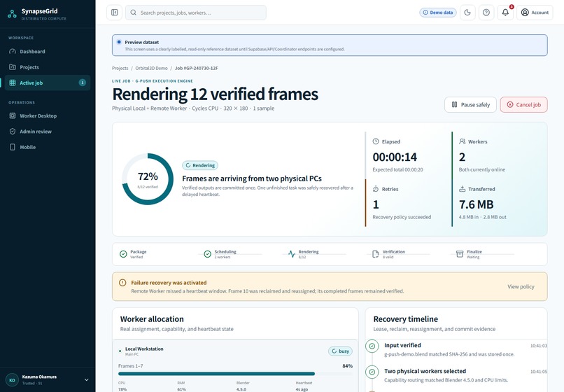The height and width of the screenshot is (392, 564).
Task: Toggle the sidebar collapse button
Action: coord(114,13)
